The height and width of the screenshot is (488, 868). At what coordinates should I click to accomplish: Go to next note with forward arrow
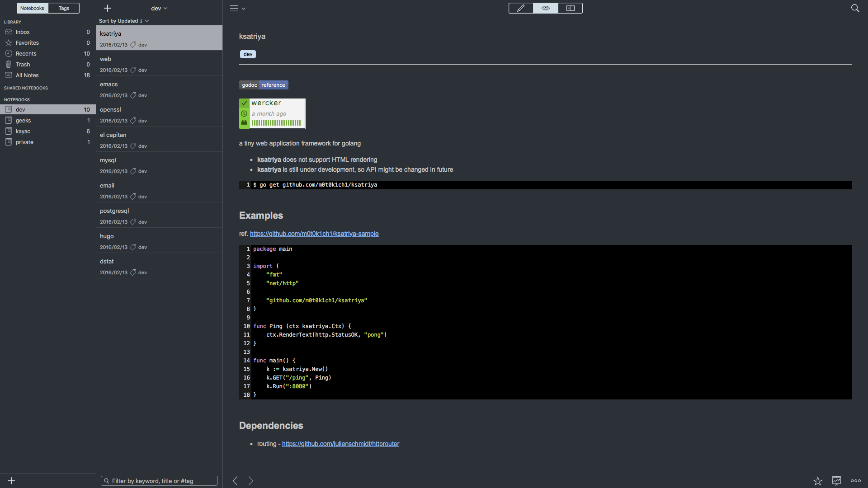pos(251,481)
